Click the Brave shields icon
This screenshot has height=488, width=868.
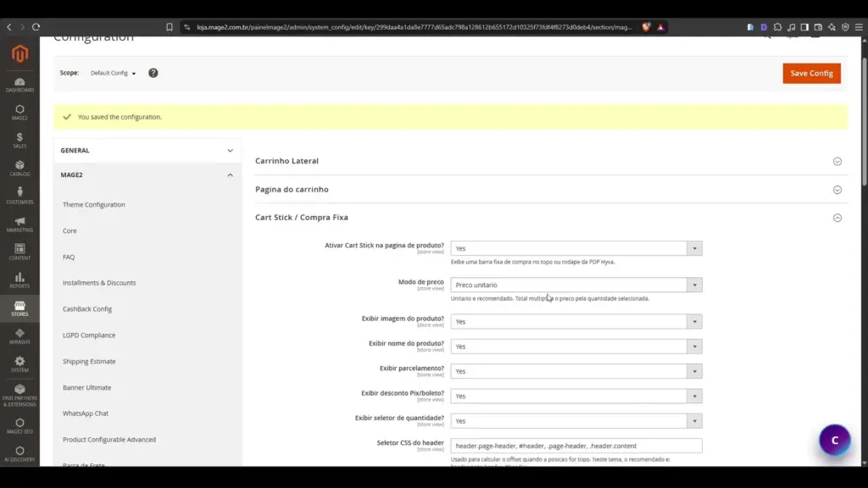[x=646, y=27]
